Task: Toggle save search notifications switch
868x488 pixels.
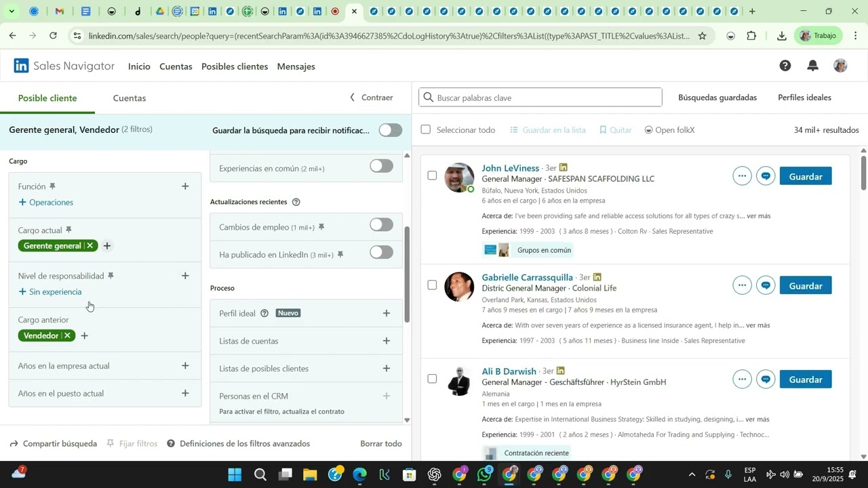Action: pyautogui.click(x=391, y=130)
